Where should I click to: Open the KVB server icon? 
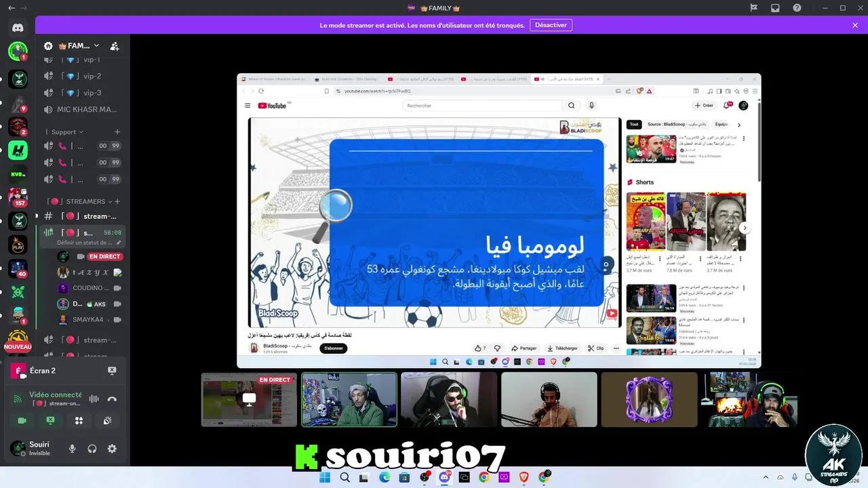pos(18,174)
